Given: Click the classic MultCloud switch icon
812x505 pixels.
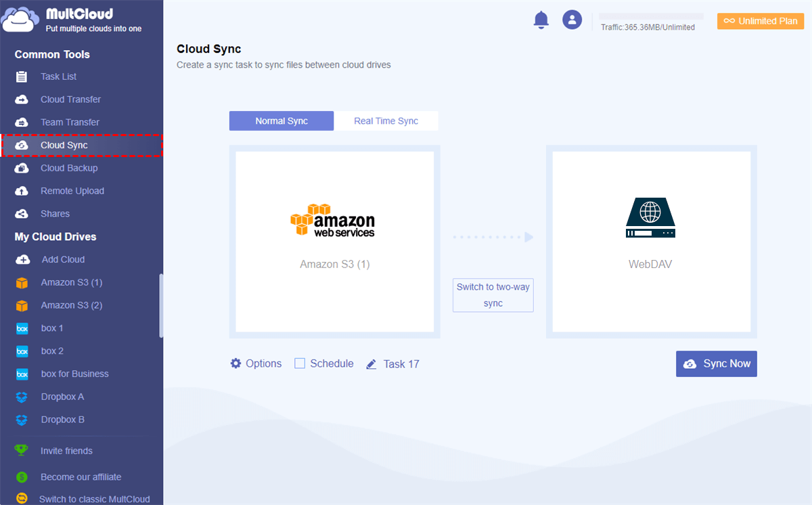Looking at the screenshot, I should (22, 499).
